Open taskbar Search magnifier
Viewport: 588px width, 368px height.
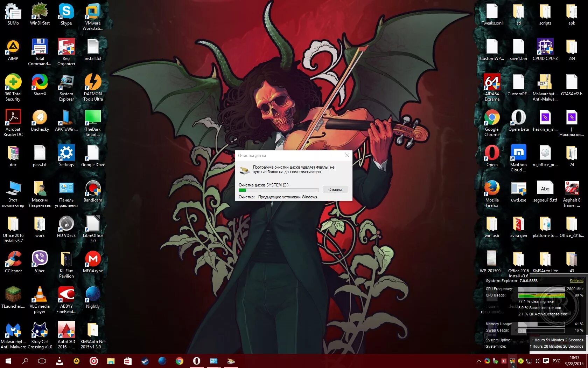pyautogui.click(x=25, y=361)
